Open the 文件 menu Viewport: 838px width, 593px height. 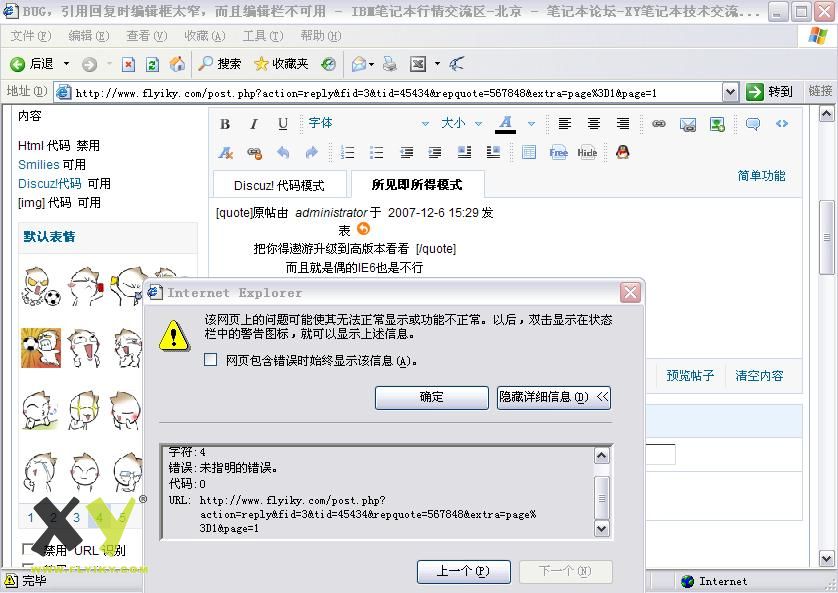[31, 36]
